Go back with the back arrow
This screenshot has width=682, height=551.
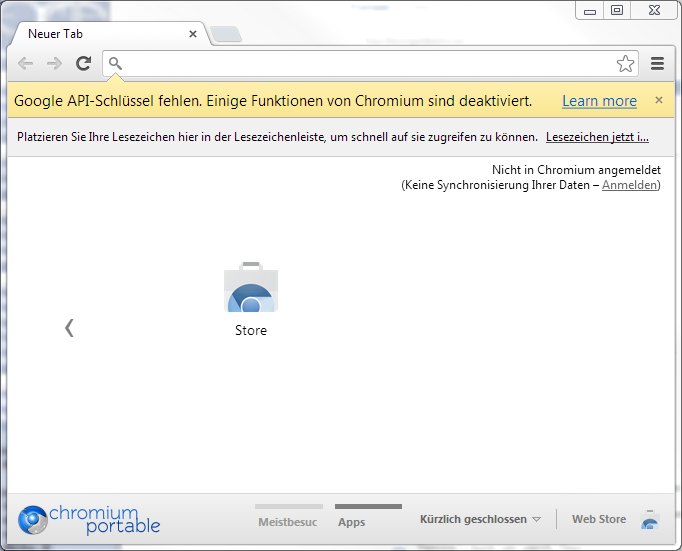(25, 63)
